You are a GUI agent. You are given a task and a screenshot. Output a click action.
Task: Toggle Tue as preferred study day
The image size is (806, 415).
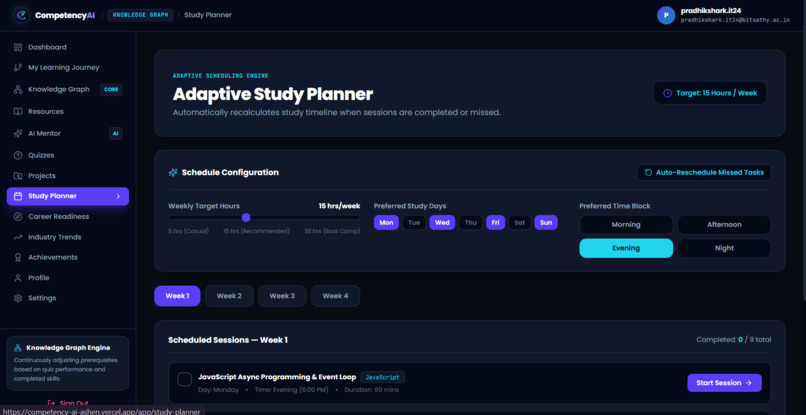[414, 223]
